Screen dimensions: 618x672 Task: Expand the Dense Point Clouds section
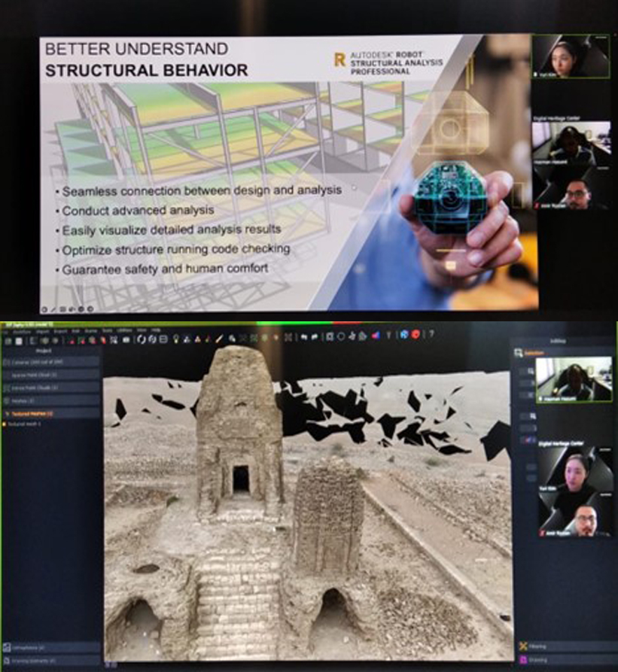pos(50,388)
